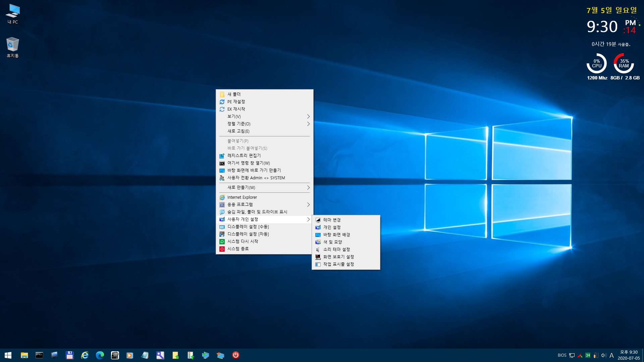The image size is (644, 362).
Task: Open 소리 테마 설정 submenu entry
Action: (346, 249)
